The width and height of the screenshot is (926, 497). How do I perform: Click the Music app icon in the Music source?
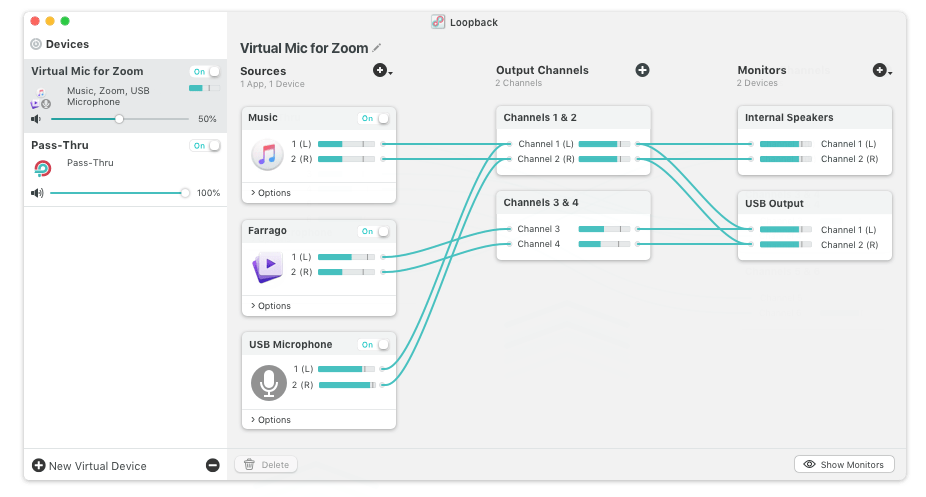point(268,155)
